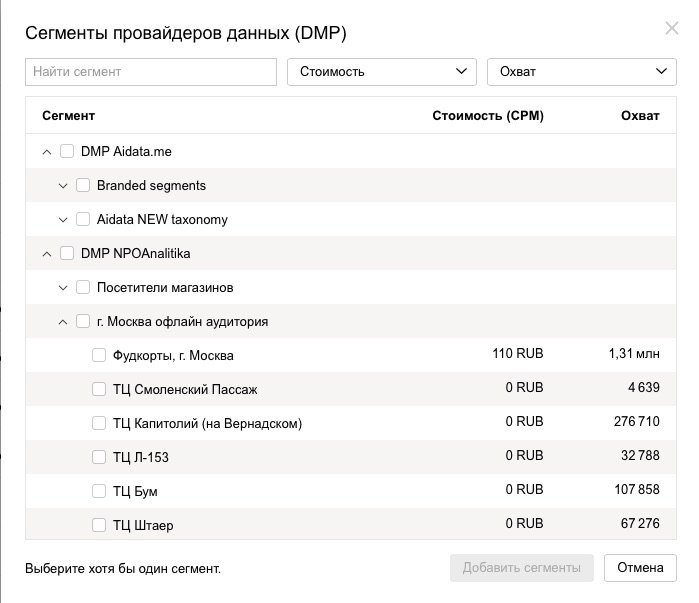Close the DMP segments dialog
The height and width of the screenshot is (603, 699).
[x=671, y=28]
